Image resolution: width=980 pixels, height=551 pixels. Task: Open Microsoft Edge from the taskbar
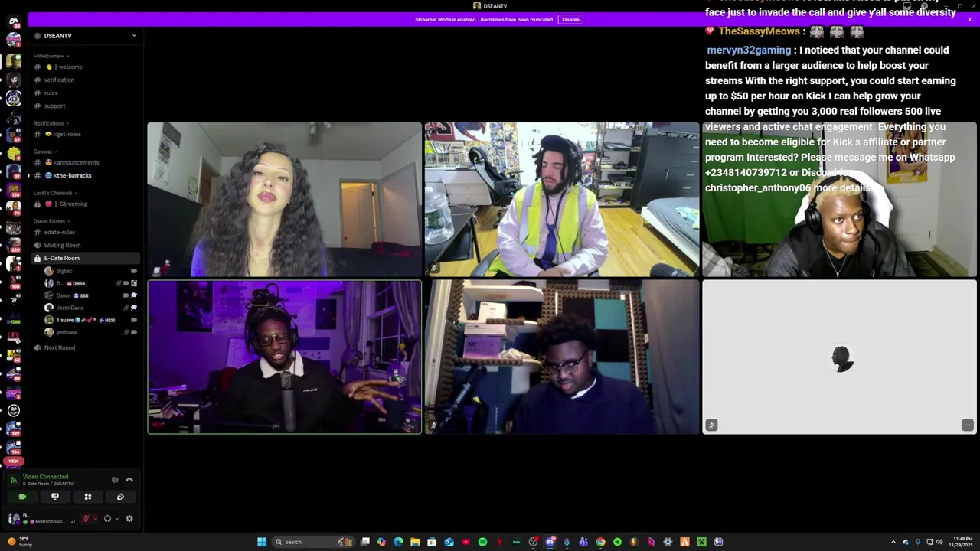398,542
